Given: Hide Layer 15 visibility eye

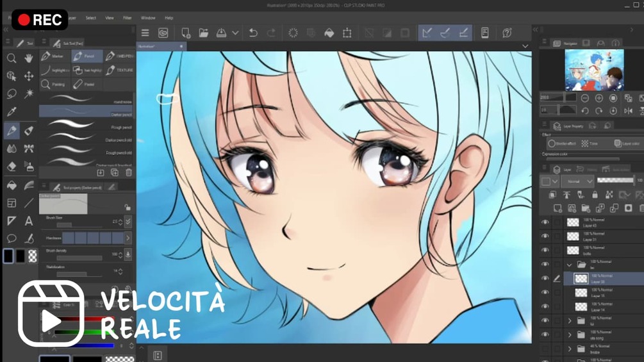Looking at the screenshot, I should tap(545, 292).
